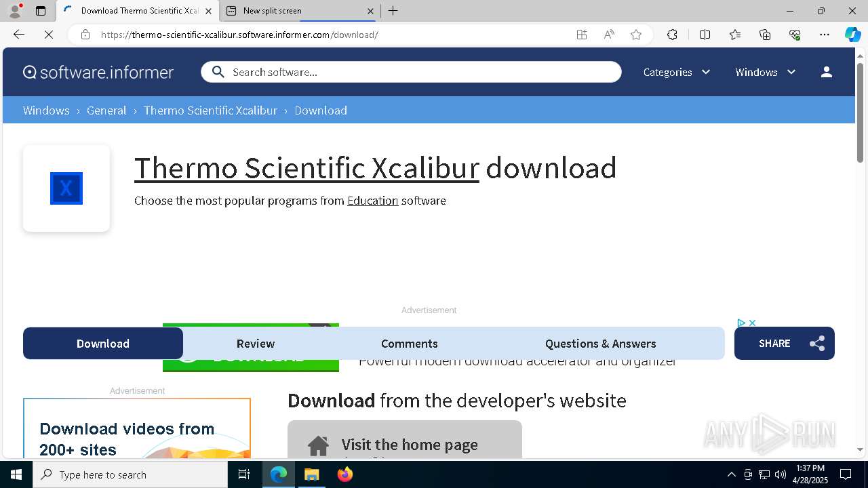
Task: Close the Download Thermo Scientific tab
Action: pyautogui.click(x=209, y=11)
